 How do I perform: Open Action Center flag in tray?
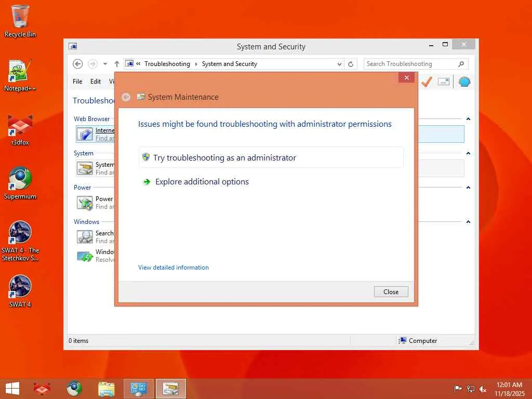tap(458, 389)
